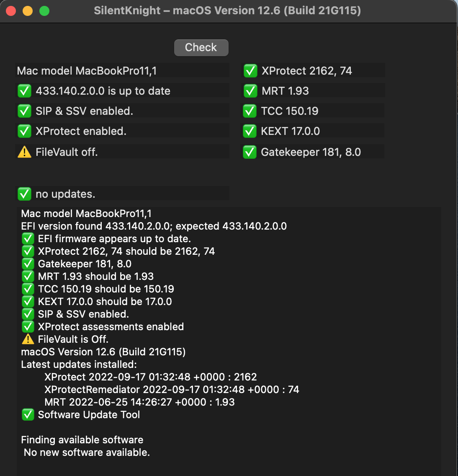The width and height of the screenshot is (458, 476).
Task: Click log line 'EFI version found 433.140.2.0.0'
Action: (154, 226)
